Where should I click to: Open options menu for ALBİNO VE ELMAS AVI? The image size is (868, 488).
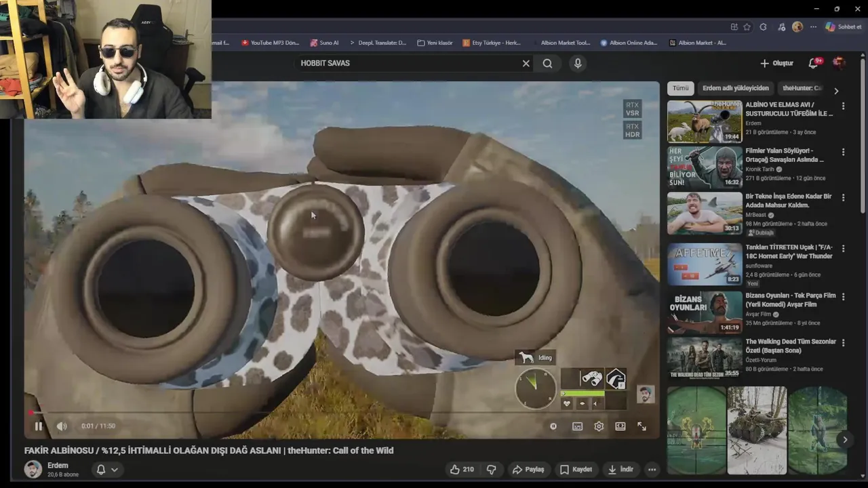(843, 106)
